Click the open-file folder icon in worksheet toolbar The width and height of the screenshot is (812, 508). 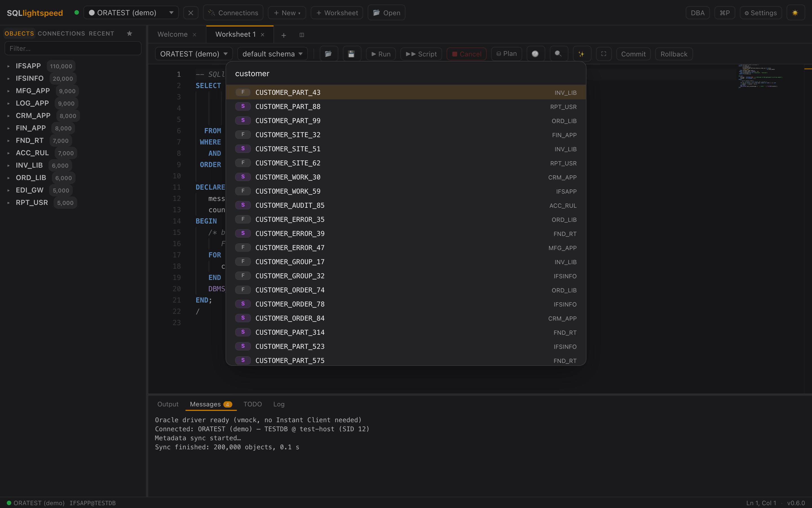[328, 54]
